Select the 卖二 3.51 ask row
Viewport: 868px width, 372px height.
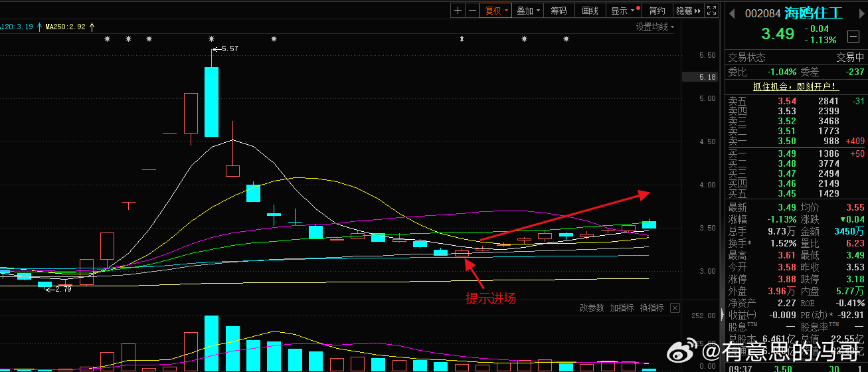(796, 131)
